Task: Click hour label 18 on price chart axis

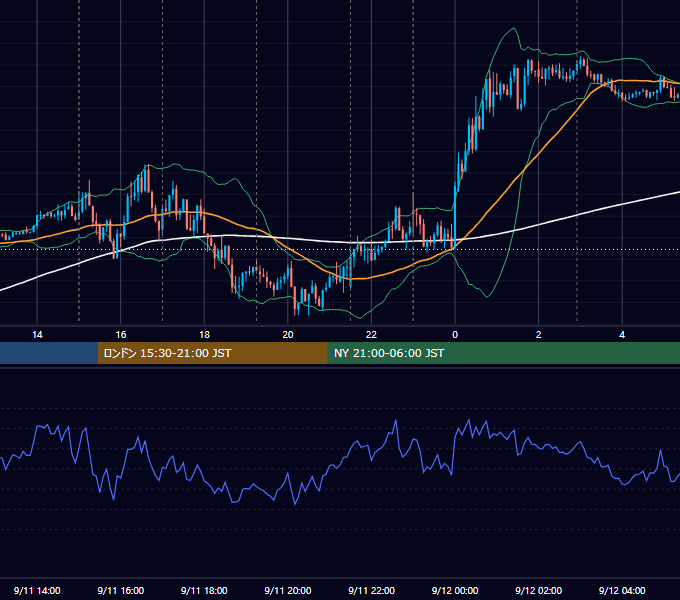Action: coord(204,335)
